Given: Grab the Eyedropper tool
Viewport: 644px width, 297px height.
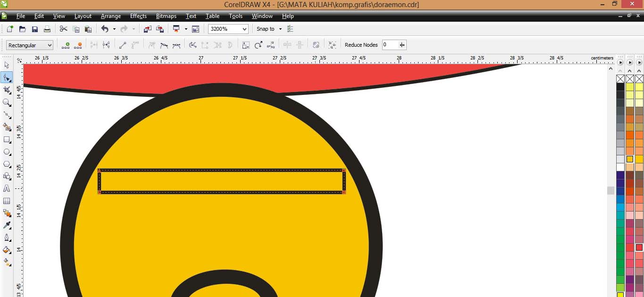Looking at the screenshot, I should 7,225.
